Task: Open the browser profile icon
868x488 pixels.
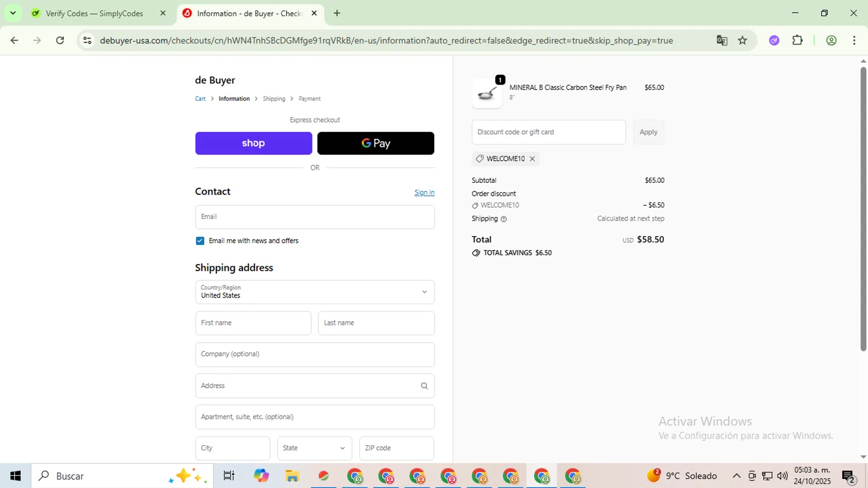Action: (832, 41)
